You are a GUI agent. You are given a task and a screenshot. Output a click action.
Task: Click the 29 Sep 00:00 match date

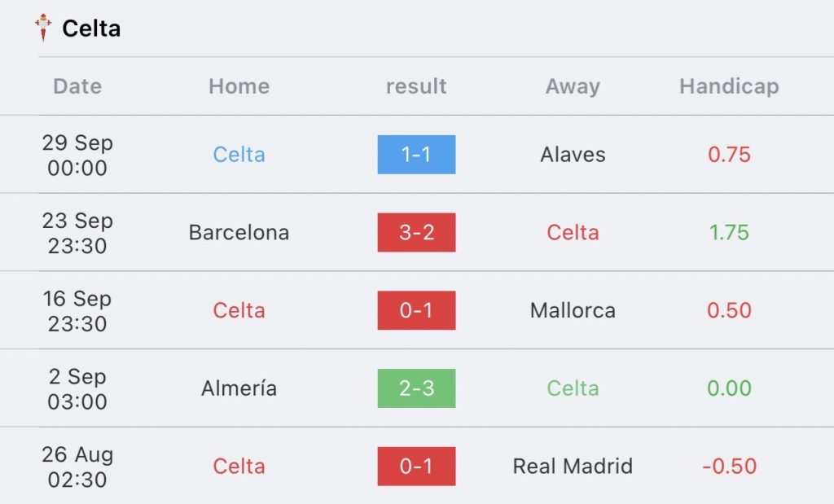tap(77, 155)
